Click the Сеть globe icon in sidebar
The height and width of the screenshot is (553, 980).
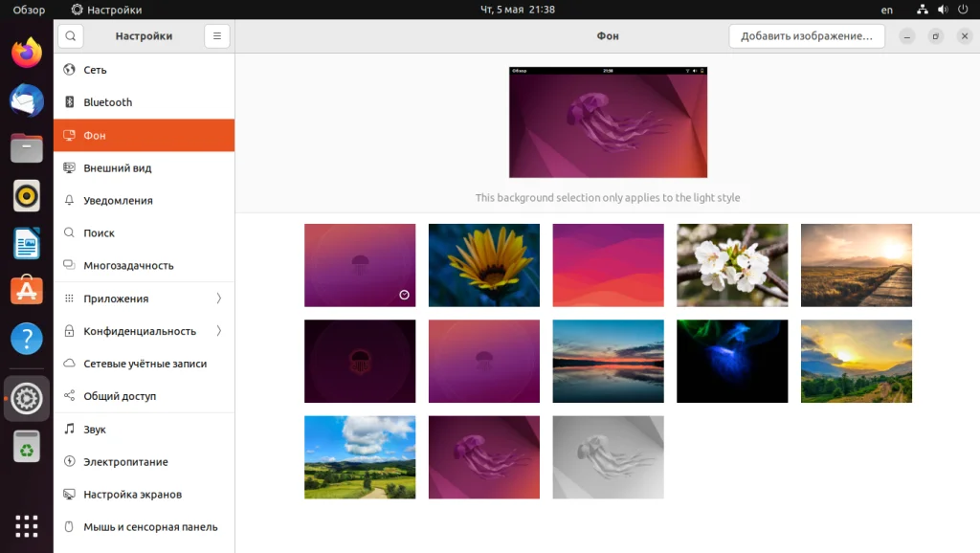tap(68, 69)
